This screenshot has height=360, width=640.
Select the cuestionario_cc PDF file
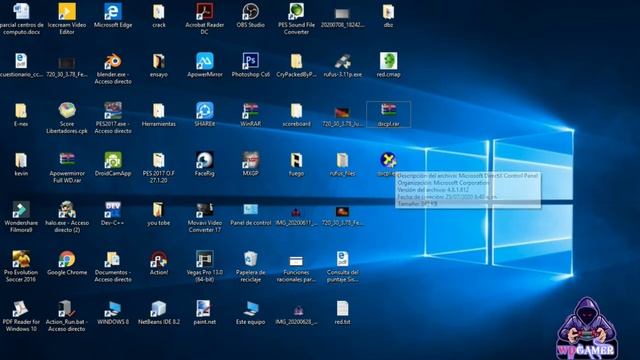pos(21,65)
